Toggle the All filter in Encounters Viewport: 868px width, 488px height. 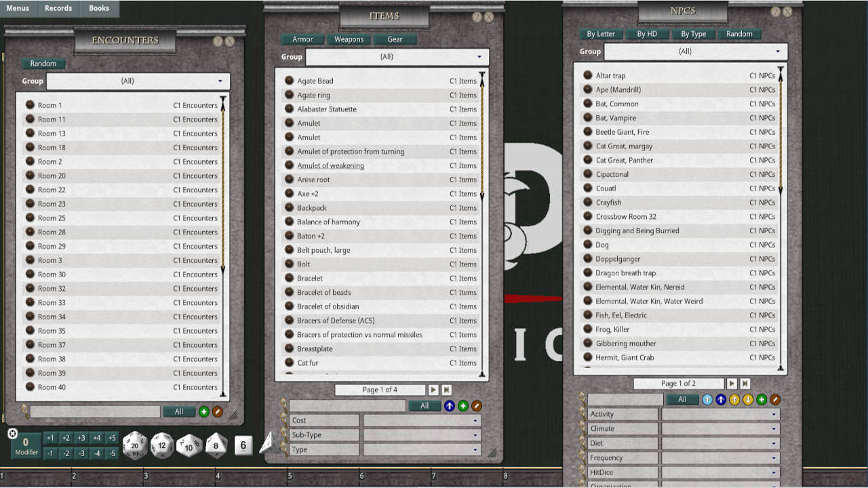179,411
